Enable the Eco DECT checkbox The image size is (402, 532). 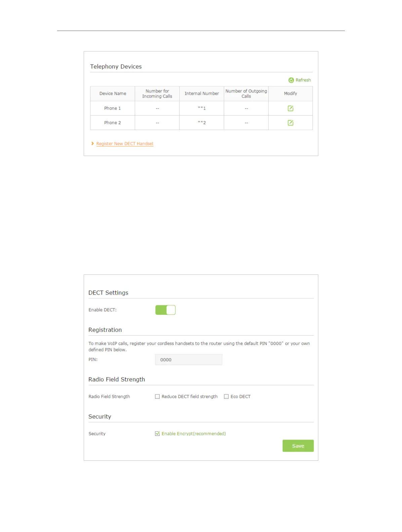coord(226,396)
